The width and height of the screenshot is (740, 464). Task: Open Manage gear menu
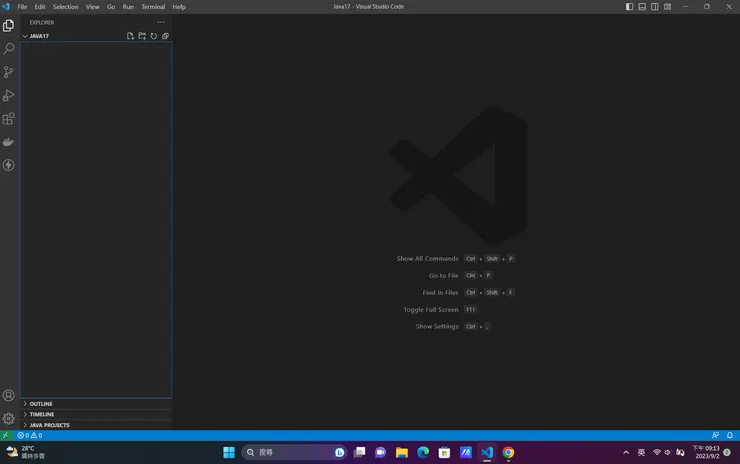(x=8, y=419)
